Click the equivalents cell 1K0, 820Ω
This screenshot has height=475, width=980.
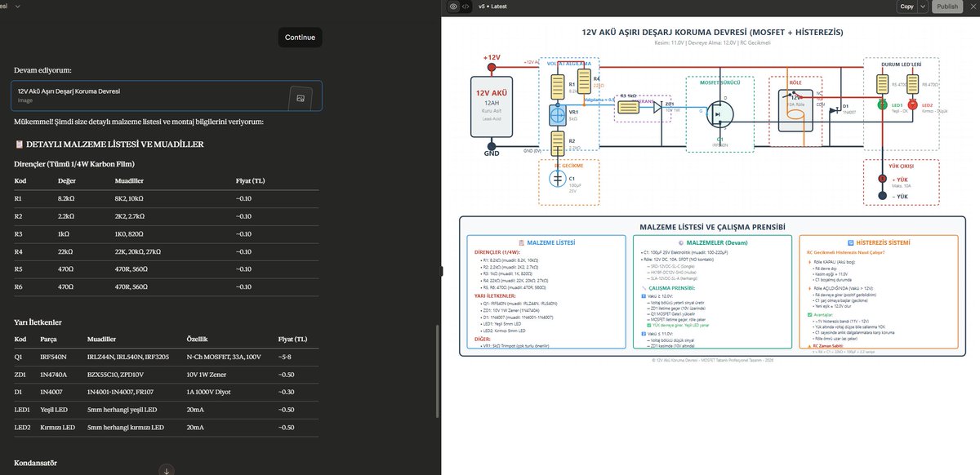[x=128, y=234]
